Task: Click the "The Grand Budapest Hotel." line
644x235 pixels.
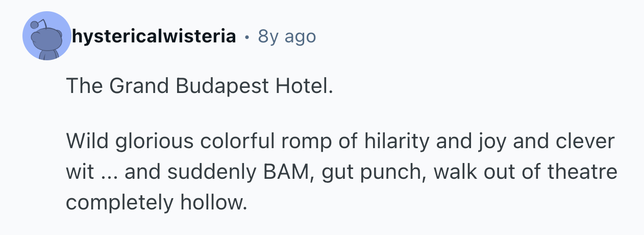Action: click(199, 86)
